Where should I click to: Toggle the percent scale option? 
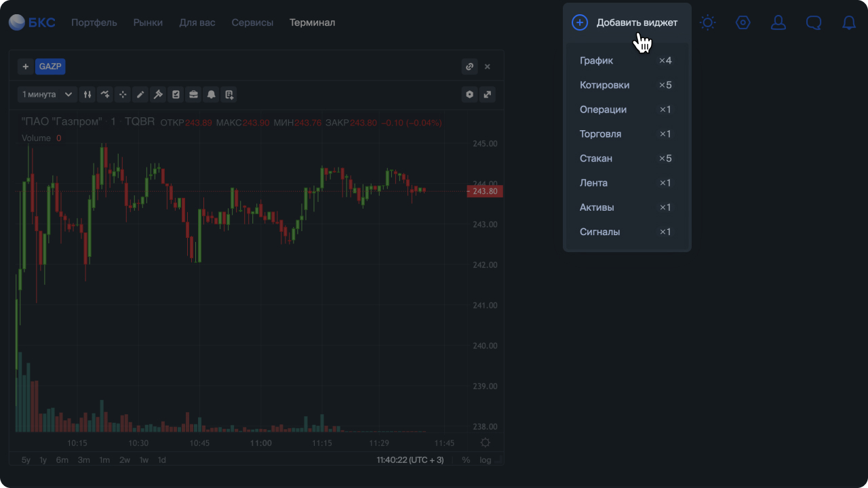tap(466, 460)
